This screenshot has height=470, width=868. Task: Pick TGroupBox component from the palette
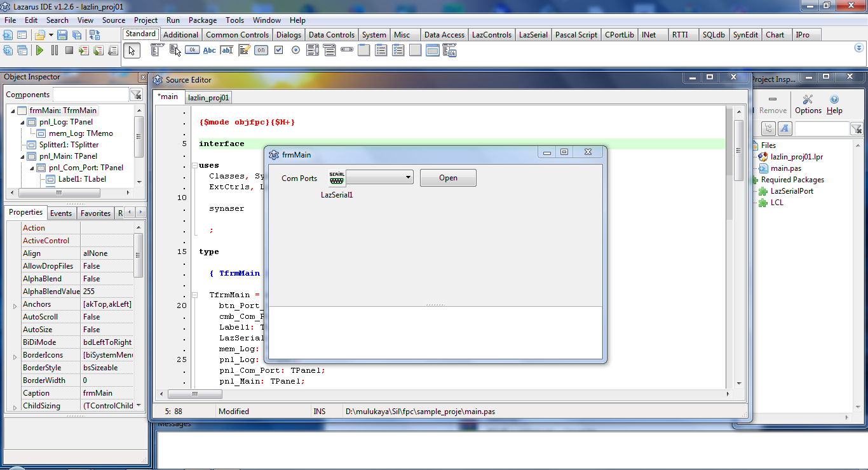364,50
